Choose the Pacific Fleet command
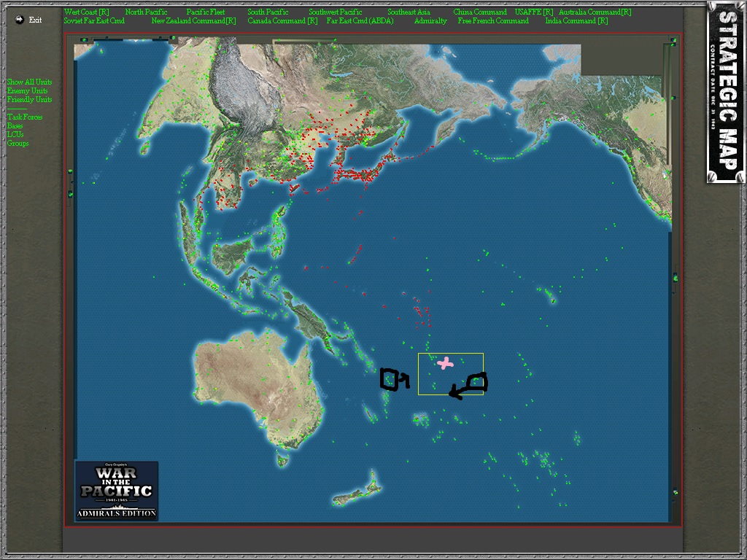Image resolution: width=747 pixels, height=560 pixels. 206,12
